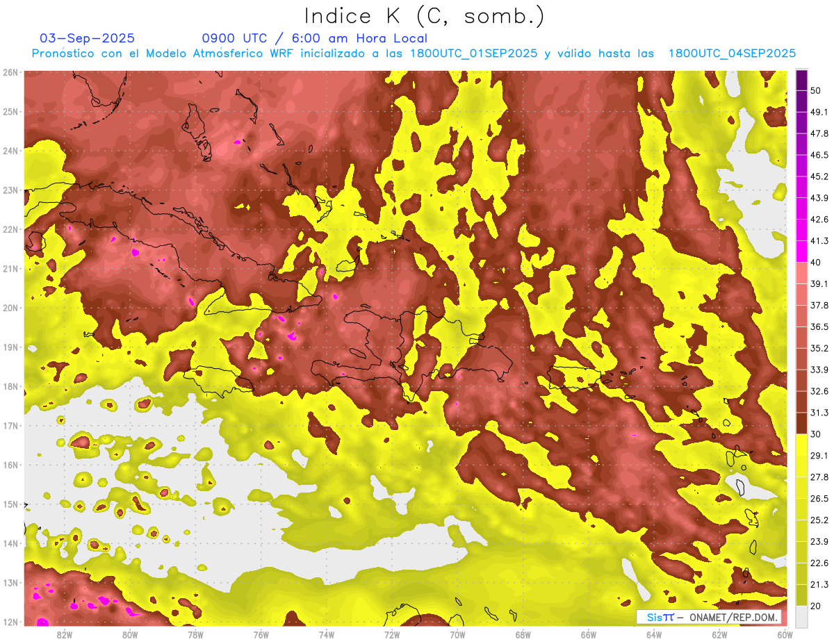Image resolution: width=834 pixels, height=644 pixels.
Task: Click the latitude axis label '18N'
Action: click(10, 386)
